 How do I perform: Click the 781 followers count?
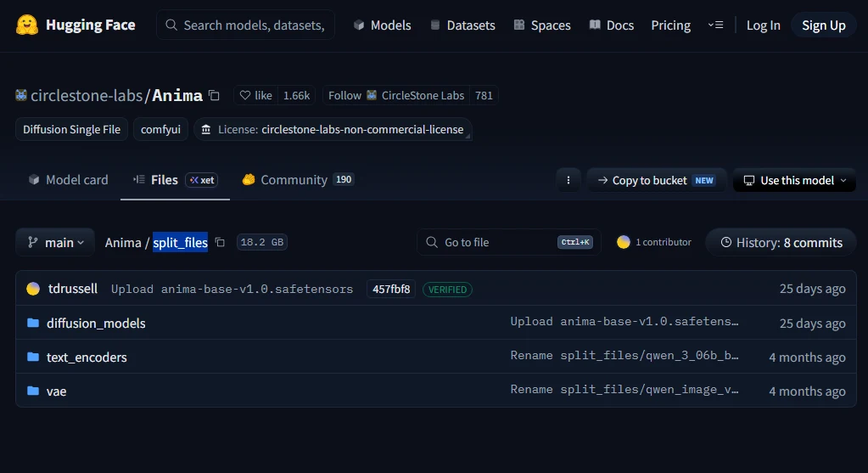click(484, 95)
